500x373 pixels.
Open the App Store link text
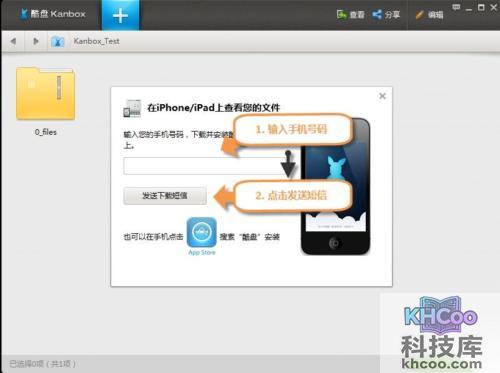coord(202,252)
